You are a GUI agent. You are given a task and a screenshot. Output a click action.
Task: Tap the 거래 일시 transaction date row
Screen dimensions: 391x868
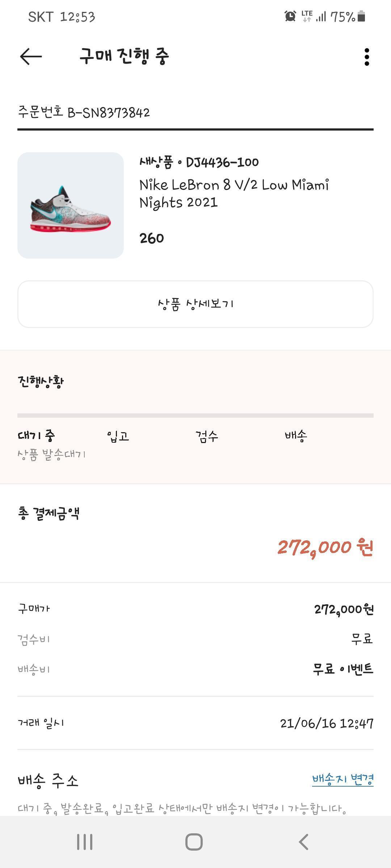pyautogui.click(x=195, y=723)
